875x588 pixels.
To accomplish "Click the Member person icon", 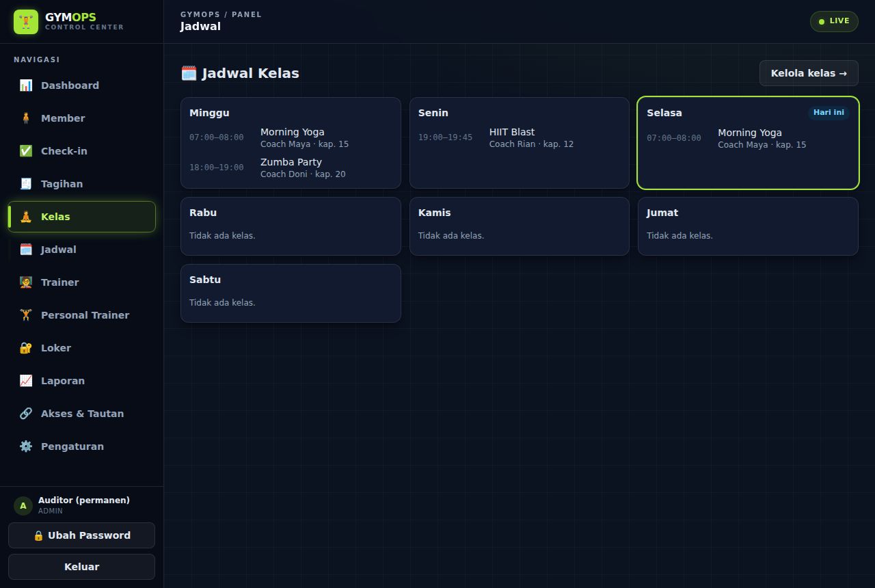I will [x=26, y=118].
